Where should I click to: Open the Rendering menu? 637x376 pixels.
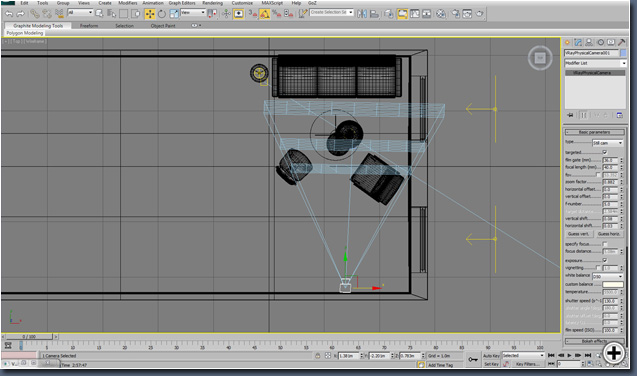point(212,3)
